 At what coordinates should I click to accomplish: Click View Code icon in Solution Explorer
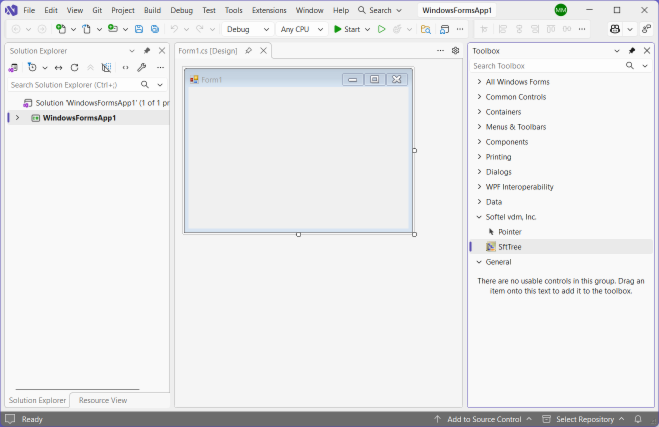click(x=125, y=67)
